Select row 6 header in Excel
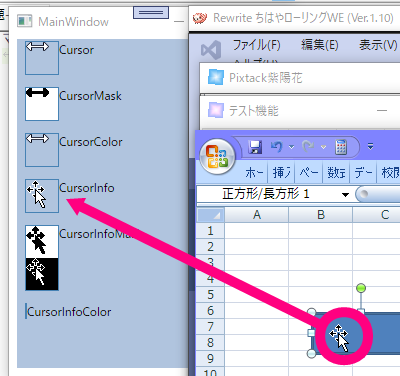400x376 pixels. point(210,311)
